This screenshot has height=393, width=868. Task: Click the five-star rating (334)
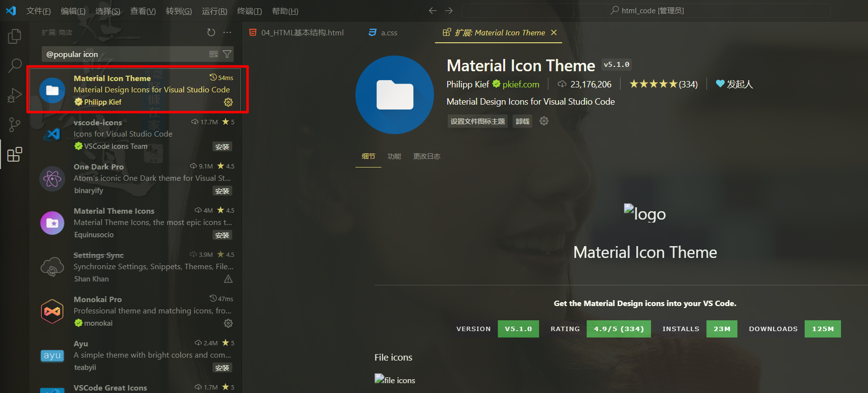tap(663, 84)
